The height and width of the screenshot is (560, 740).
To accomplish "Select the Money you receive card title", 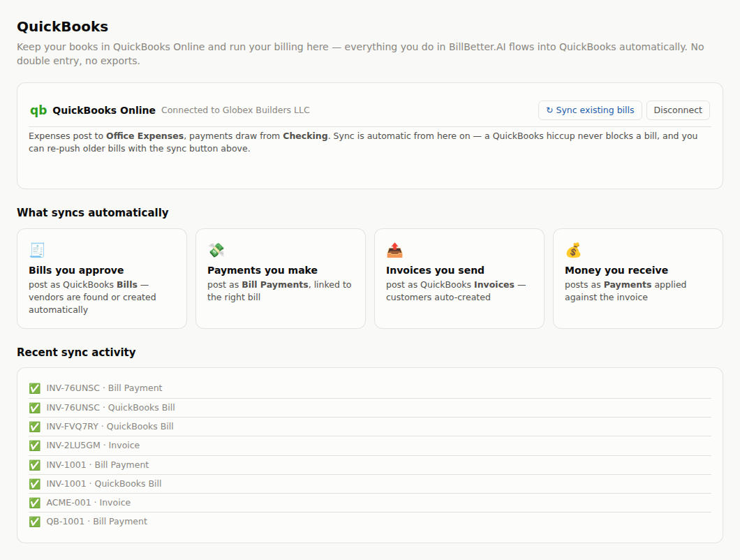I will tap(616, 270).
